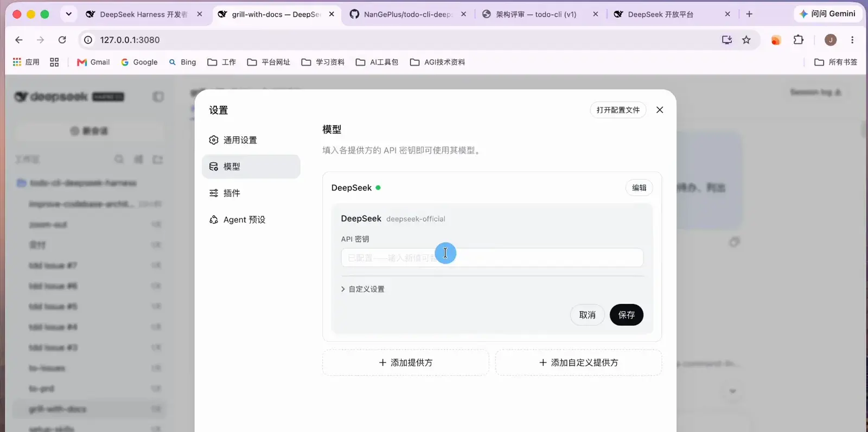Viewport: 868px width, 432px height.
Task: Click 添加自定义提供方 button
Action: (x=579, y=363)
